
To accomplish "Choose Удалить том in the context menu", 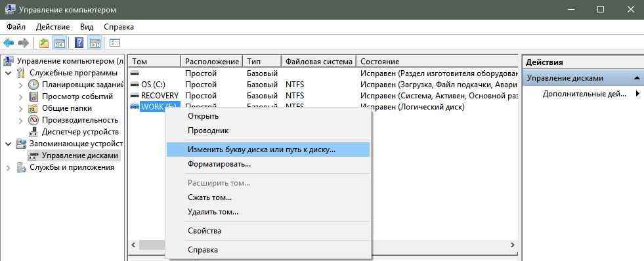I will (x=268, y=212).
